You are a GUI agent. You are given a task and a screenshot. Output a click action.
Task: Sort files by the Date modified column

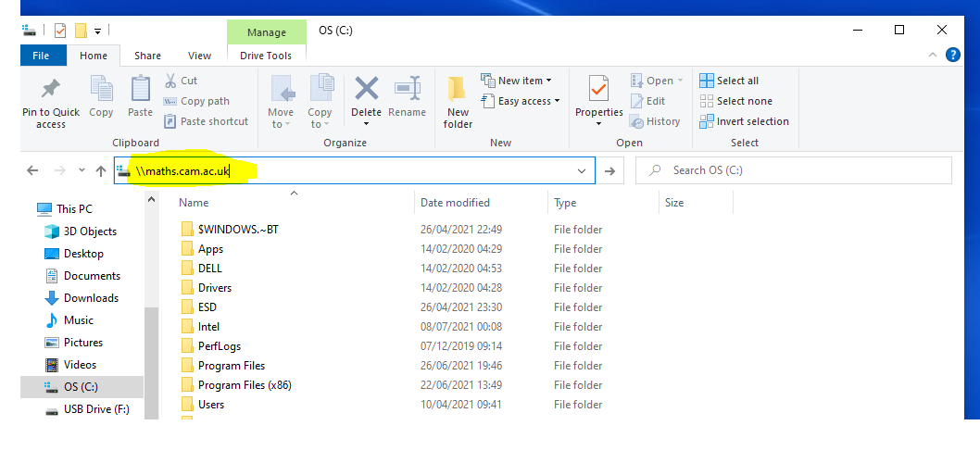[x=455, y=203]
